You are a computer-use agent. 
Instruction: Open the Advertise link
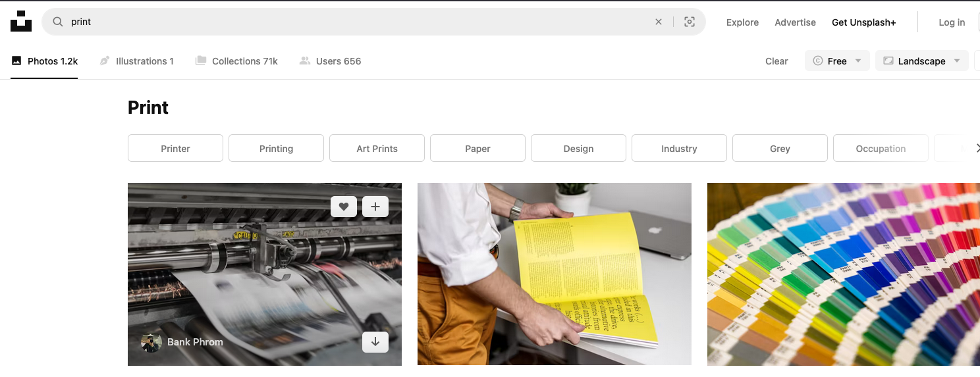point(795,22)
